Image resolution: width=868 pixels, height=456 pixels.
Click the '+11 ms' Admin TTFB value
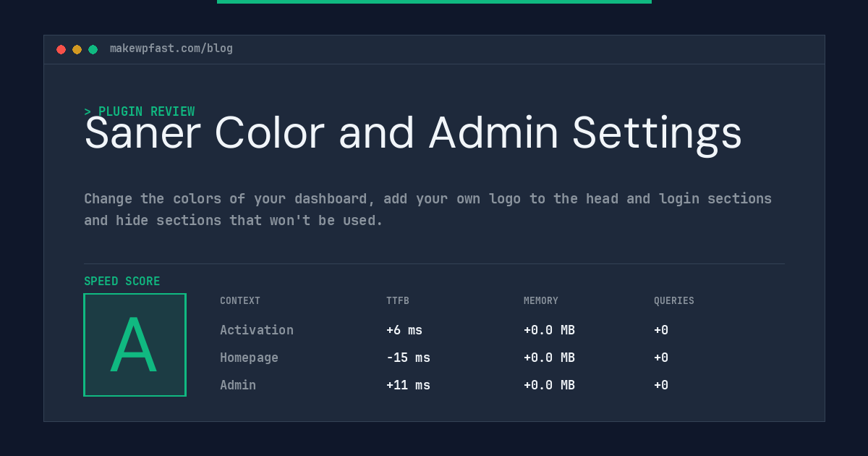click(408, 385)
